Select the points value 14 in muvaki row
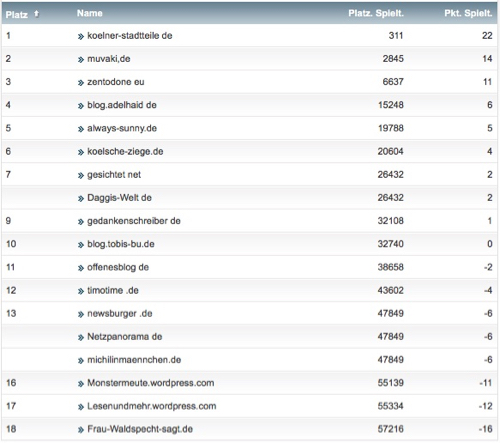Viewport: 500px width, 443px height. click(x=487, y=59)
